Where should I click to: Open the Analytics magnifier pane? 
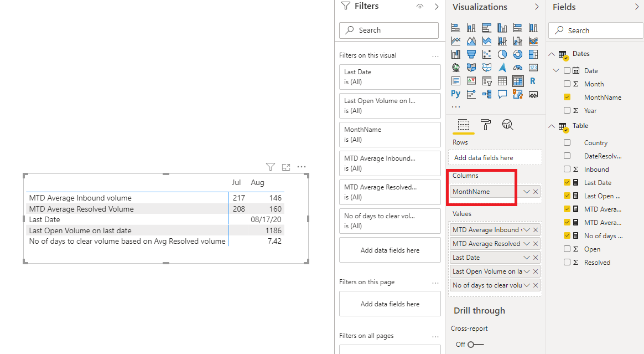point(508,125)
